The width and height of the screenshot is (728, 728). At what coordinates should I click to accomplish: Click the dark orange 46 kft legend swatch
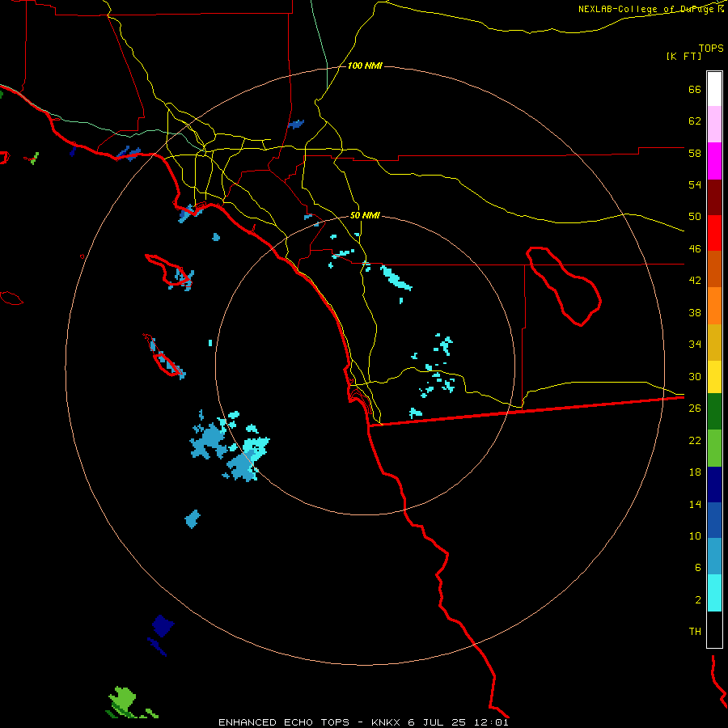tap(714, 269)
